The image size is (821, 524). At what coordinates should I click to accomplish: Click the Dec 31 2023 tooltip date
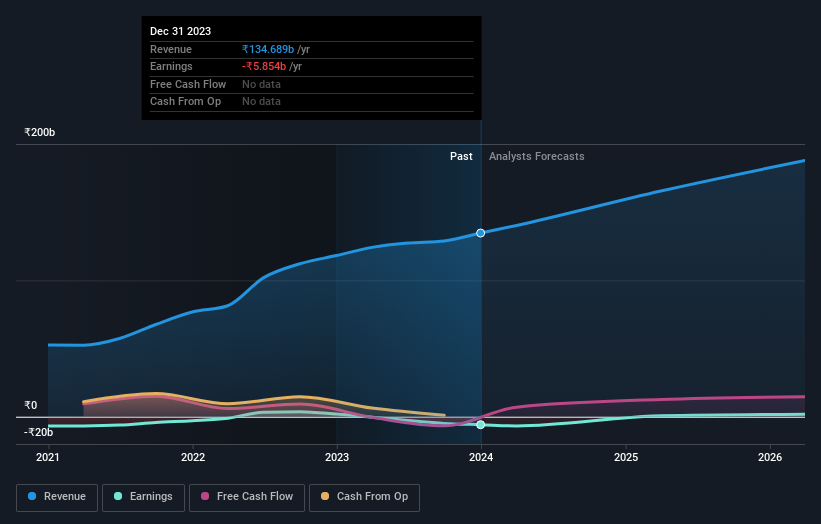coord(181,31)
